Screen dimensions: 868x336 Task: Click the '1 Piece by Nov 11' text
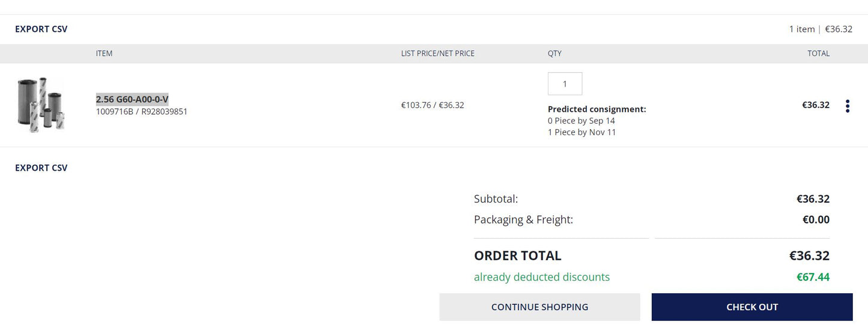click(x=581, y=132)
